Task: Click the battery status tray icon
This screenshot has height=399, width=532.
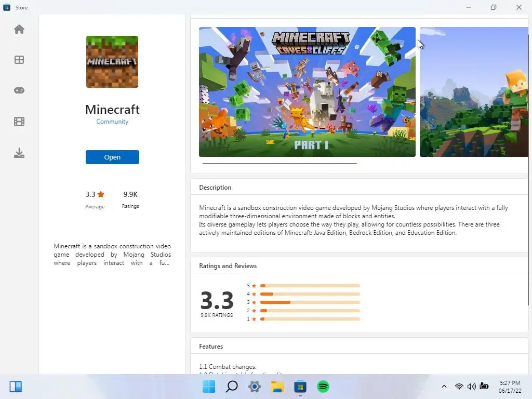Action: pyautogui.click(x=484, y=387)
